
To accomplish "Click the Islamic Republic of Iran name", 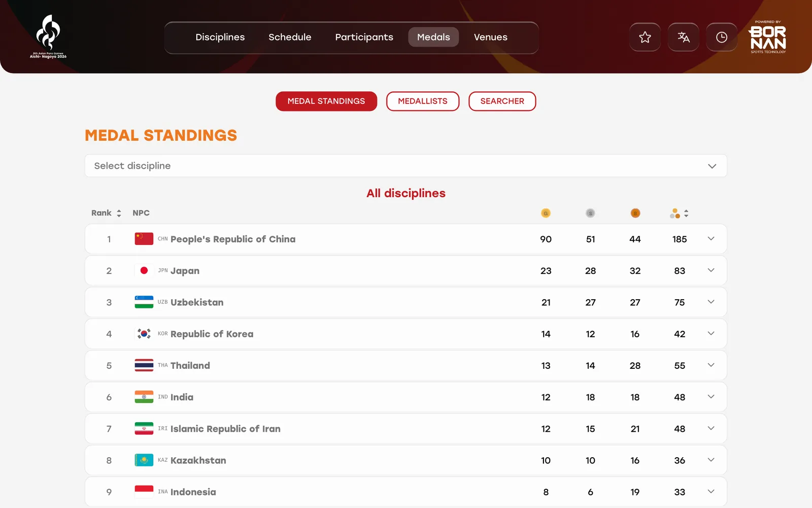I will 225,429.
